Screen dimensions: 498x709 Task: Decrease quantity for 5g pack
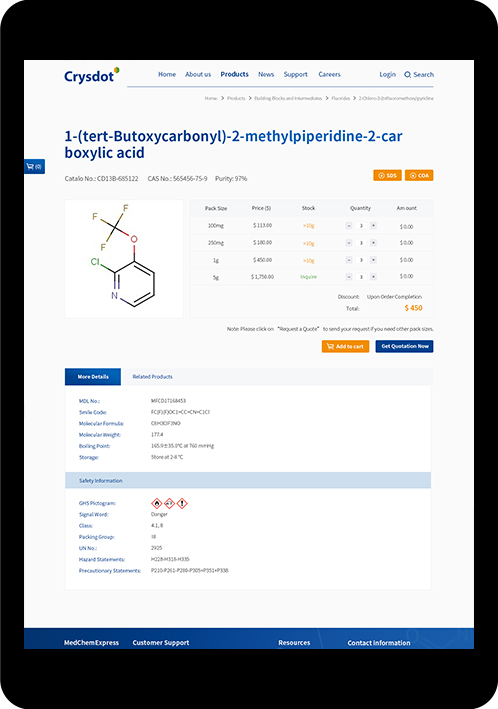pos(349,277)
